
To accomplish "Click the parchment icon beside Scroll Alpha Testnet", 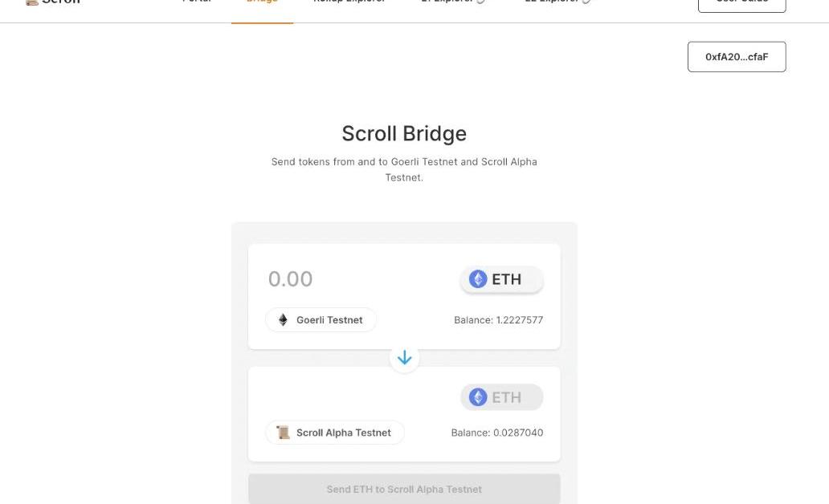I will 283,433.
